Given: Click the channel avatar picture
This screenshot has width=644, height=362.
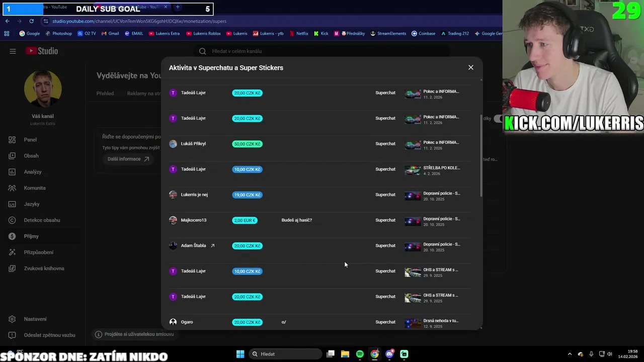Looking at the screenshot, I should (x=43, y=89).
